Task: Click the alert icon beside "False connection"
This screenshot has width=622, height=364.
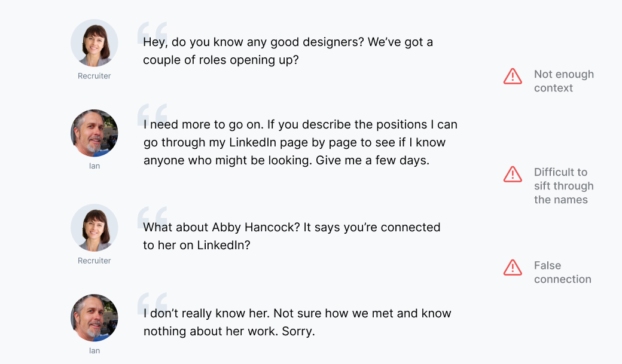Action: (x=513, y=267)
